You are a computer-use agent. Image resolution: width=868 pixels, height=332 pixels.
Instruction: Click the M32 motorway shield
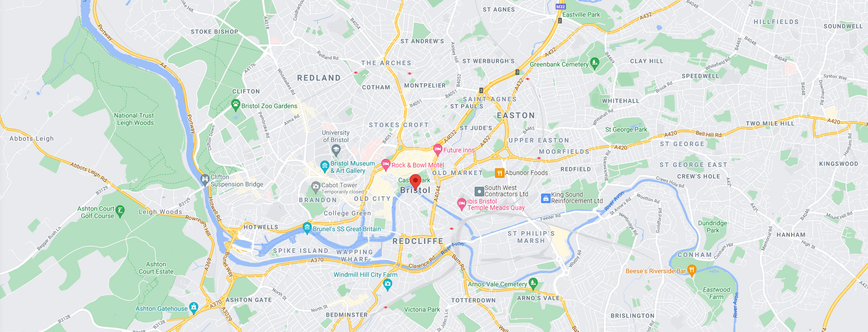(x=561, y=7)
